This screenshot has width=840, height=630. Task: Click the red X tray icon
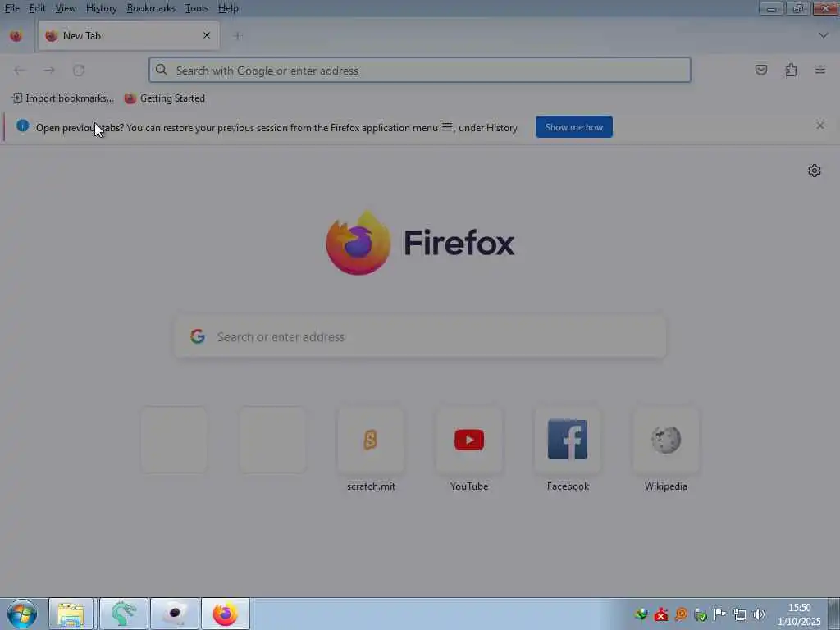tap(661, 614)
